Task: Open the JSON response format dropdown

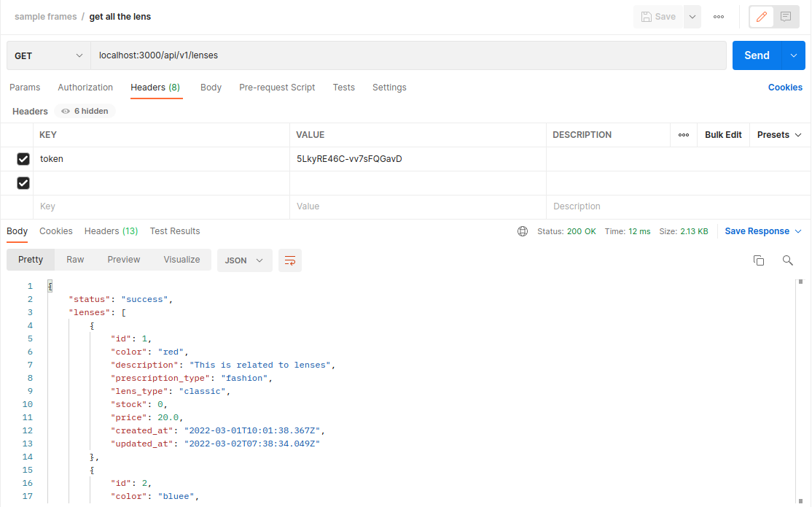Action: pos(244,260)
